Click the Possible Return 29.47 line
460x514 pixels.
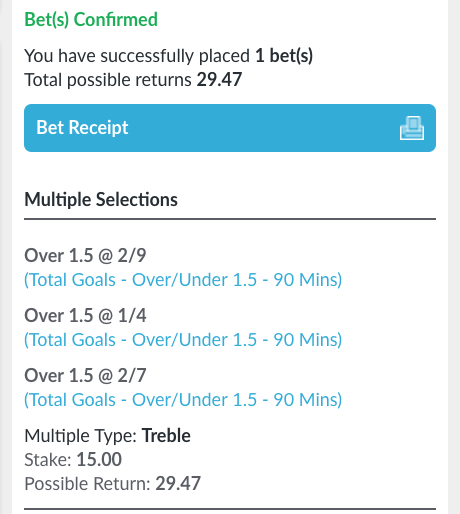point(112,484)
